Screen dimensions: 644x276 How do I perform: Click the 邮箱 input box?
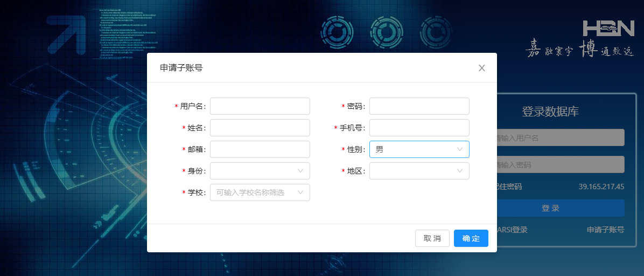click(x=260, y=149)
